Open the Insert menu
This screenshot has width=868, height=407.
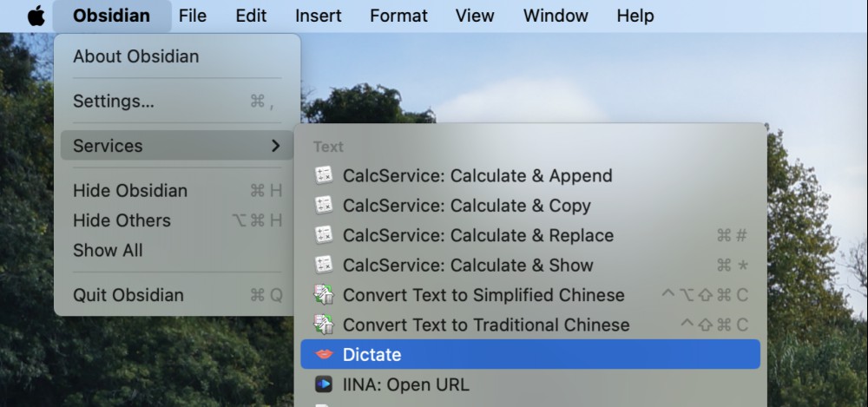(x=319, y=16)
